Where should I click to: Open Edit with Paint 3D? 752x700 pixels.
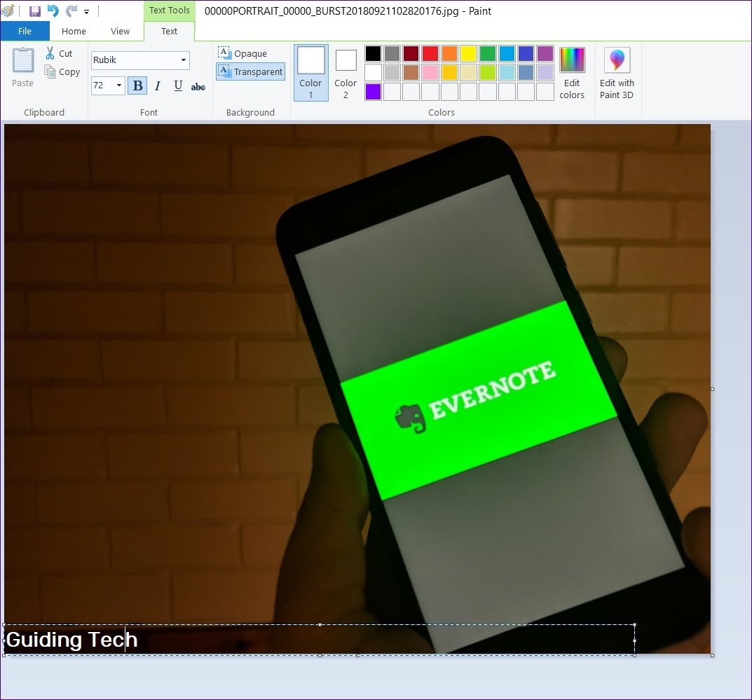[617, 73]
